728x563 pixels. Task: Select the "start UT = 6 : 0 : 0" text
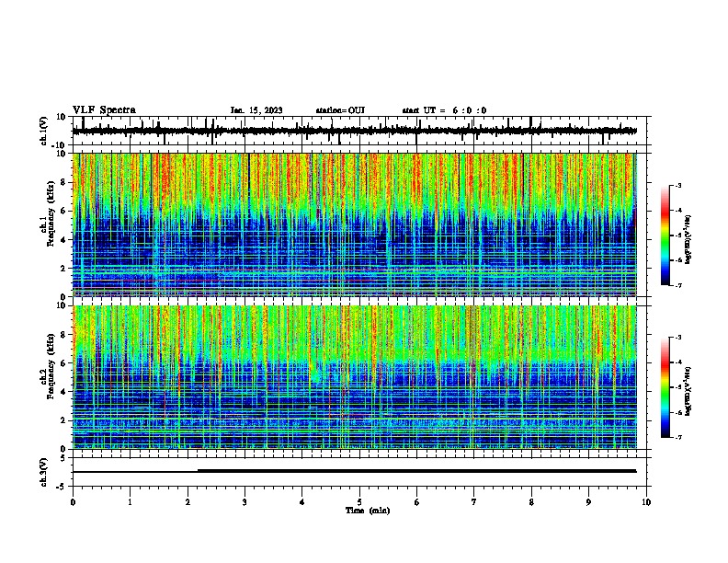(444, 110)
